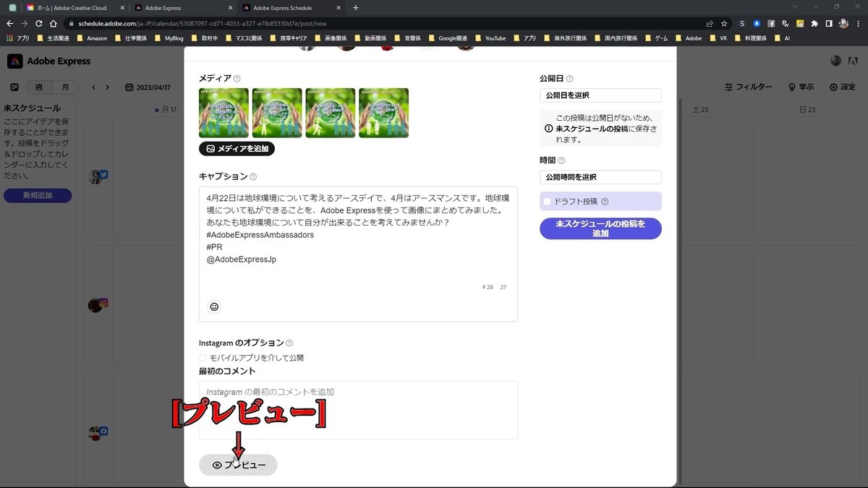
Task: Open the 仕事関係 bookmarks folder
Action: (132, 38)
